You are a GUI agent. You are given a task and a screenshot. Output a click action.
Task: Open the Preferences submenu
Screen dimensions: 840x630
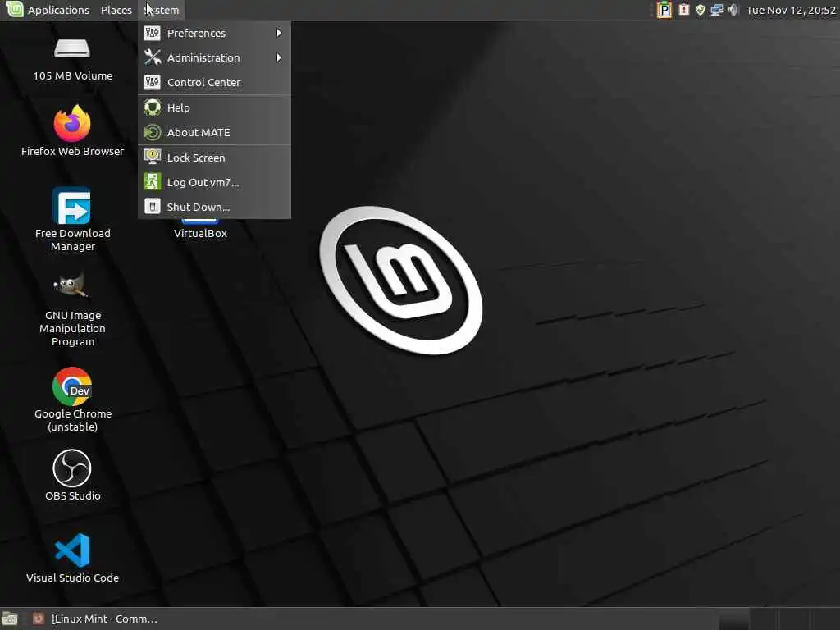(x=214, y=33)
